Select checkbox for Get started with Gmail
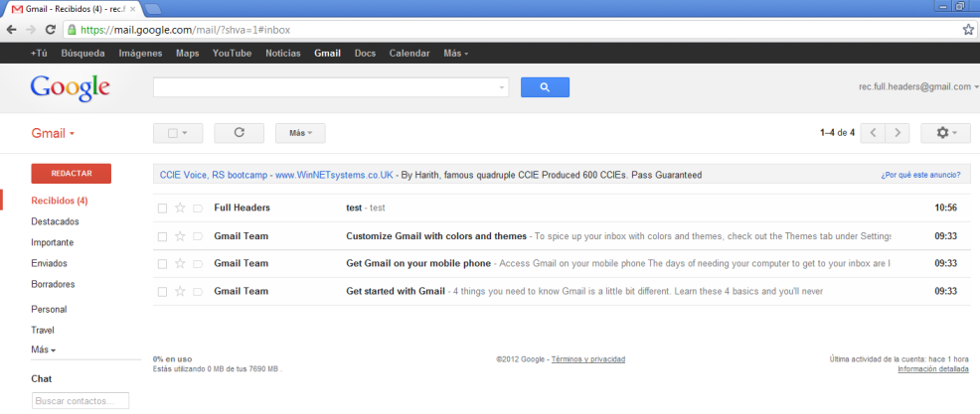 click(162, 292)
